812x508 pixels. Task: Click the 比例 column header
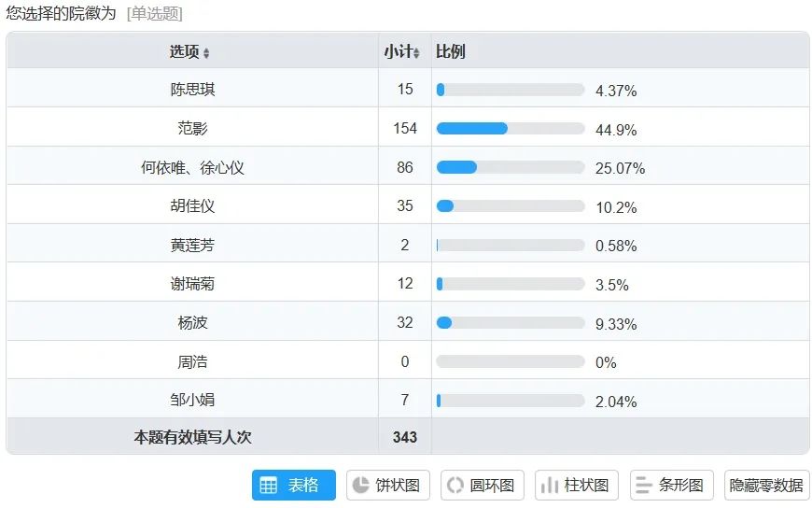(x=451, y=51)
